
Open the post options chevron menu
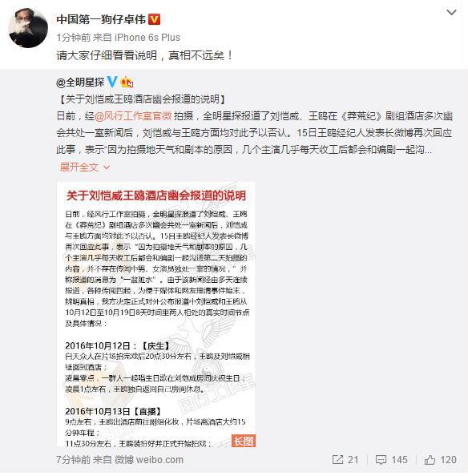coord(451,13)
